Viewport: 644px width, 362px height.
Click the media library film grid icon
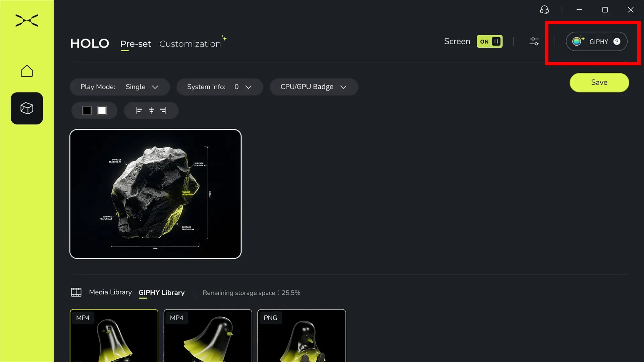(76, 292)
